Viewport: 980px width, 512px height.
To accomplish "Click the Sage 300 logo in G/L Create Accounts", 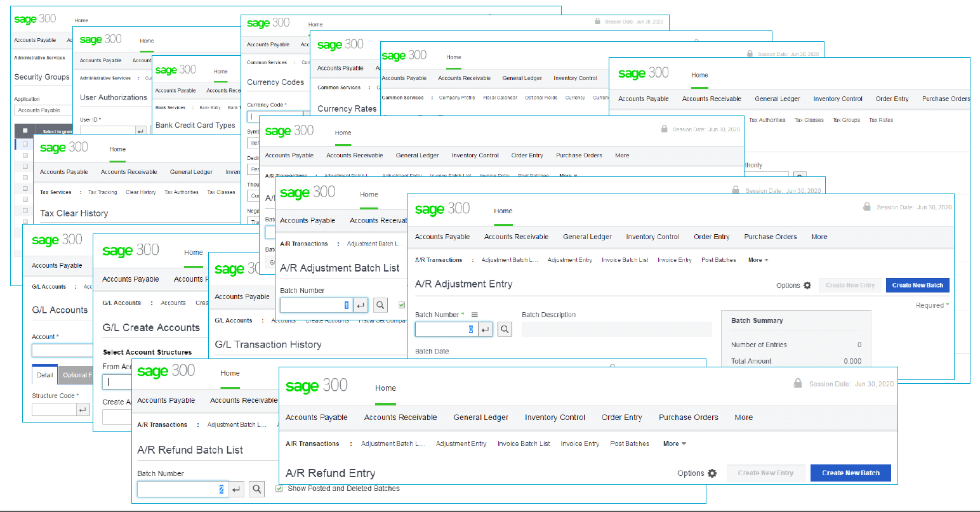I will pos(130,250).
